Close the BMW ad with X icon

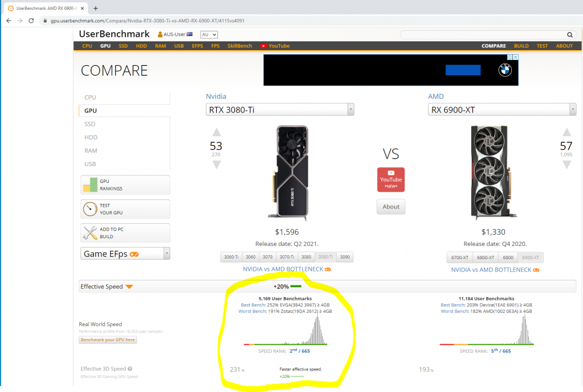coord(515,57)
